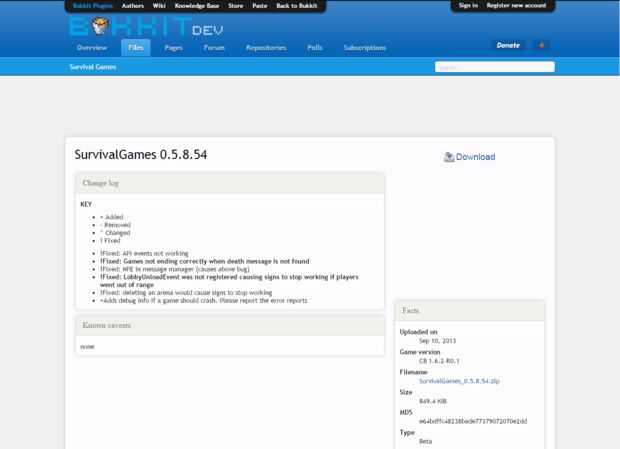Screen dimensions: 620x449
Task: Click the 'Games not ending correctly' changelog line
Action: coord(205,261)
